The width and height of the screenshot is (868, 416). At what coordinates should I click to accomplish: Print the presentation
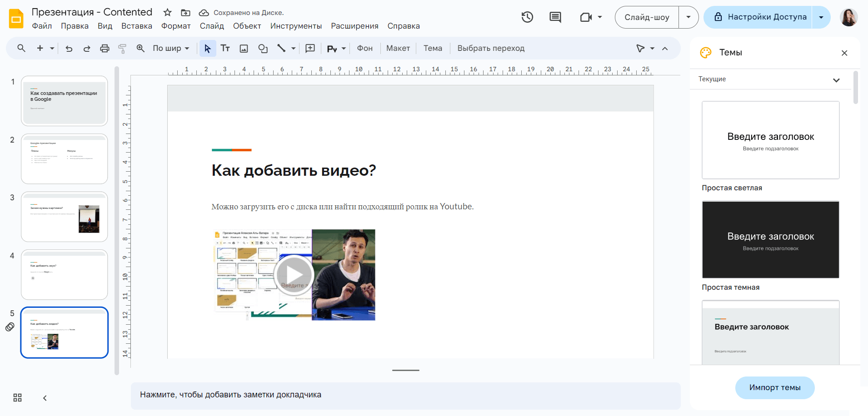[x=105, y=48]
